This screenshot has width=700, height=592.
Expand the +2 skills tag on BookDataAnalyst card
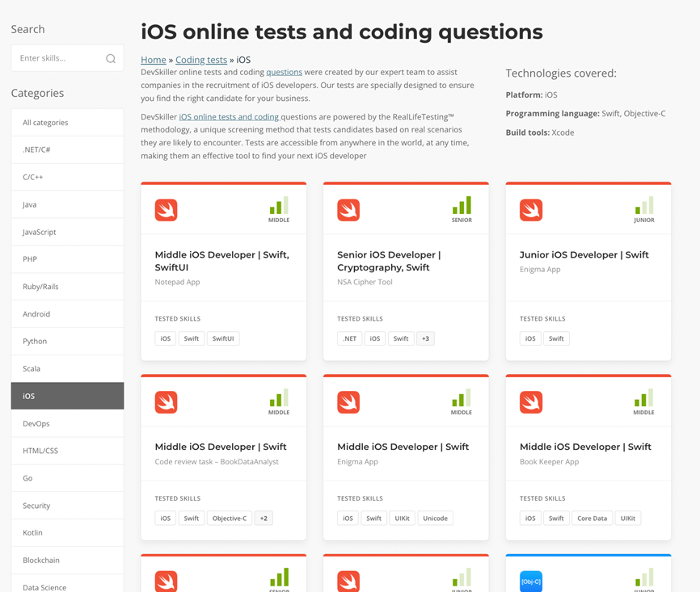pos(264,519)
